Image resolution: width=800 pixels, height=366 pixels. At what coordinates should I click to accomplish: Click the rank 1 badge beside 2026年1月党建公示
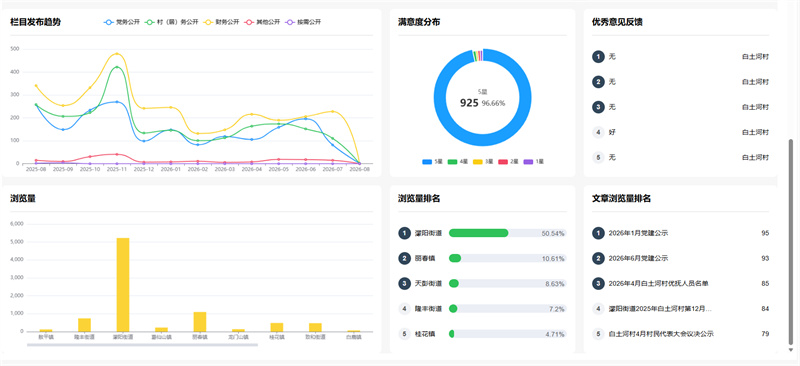598,233
